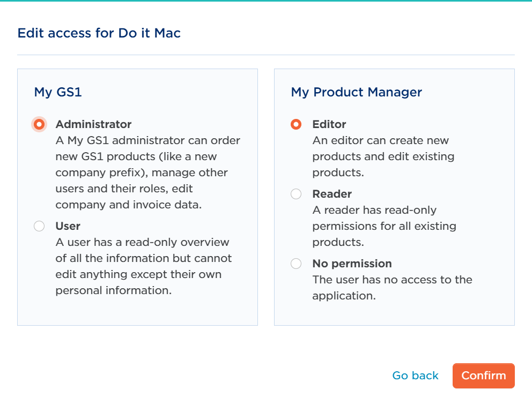Click the My GS1 section heading
The height and width of the screenshot is (405, 532).
[58, 92]
